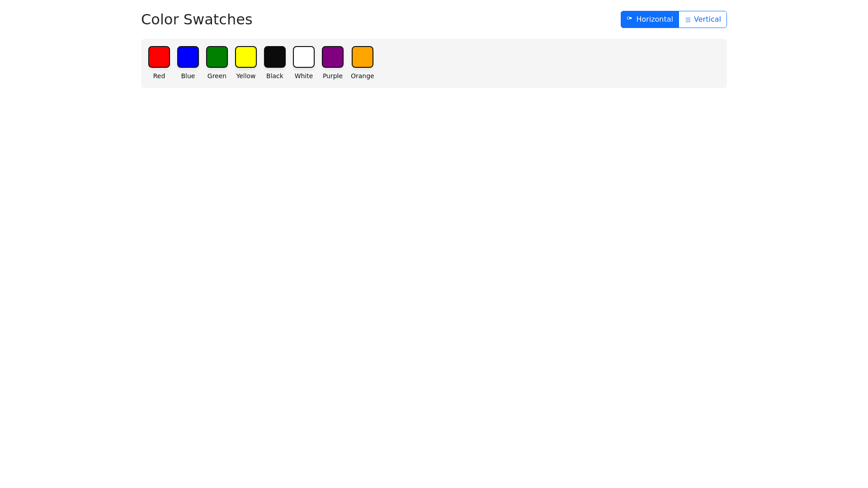Click the Color Swatches heading
The image size is (868, 488).
197,19
